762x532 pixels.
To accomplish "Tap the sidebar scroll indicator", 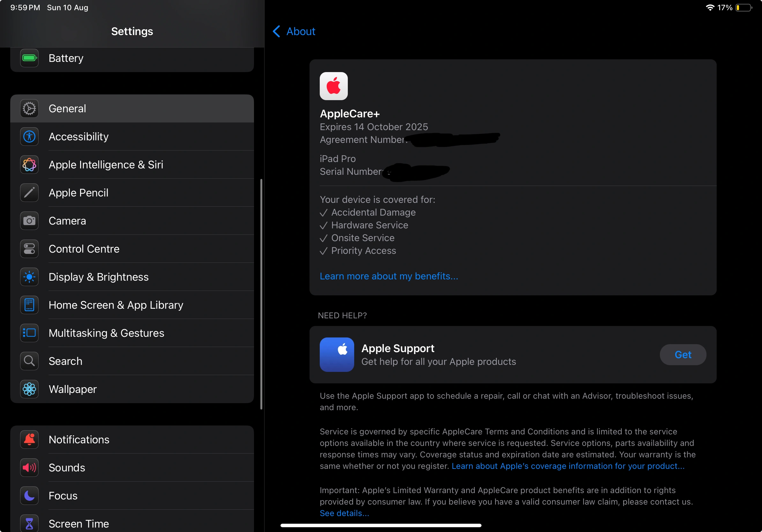I will pyautogui.click(x=261, y=294).
